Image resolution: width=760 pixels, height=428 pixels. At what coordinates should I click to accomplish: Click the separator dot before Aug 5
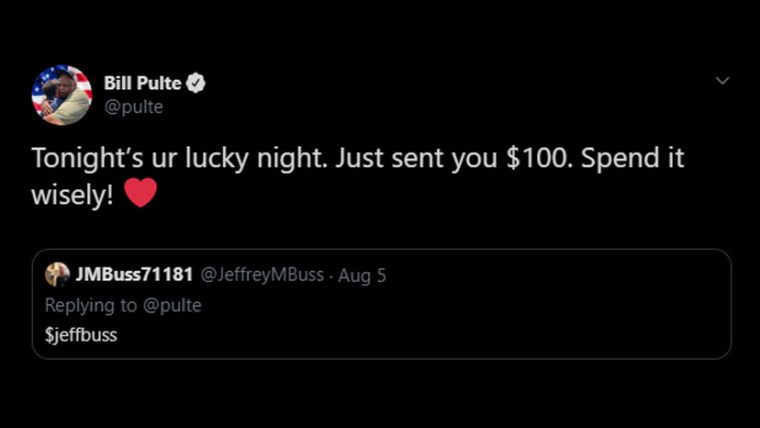(x=331, y=275)
